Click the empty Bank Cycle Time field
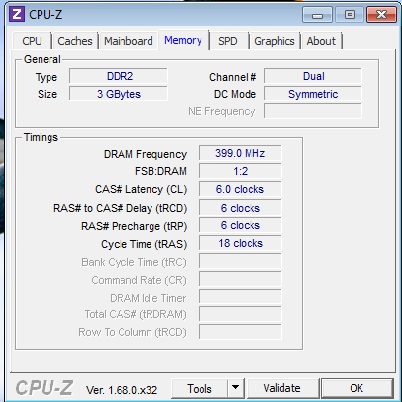This screenshot has width=402, height=402. pyautogui.click(x=240, y=261)
